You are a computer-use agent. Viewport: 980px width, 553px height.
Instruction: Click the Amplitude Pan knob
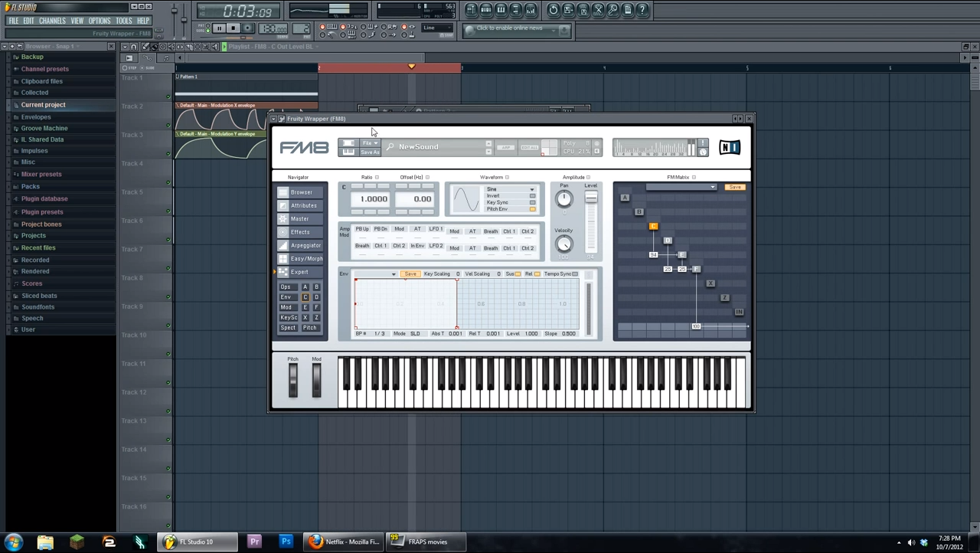[563, 200]
